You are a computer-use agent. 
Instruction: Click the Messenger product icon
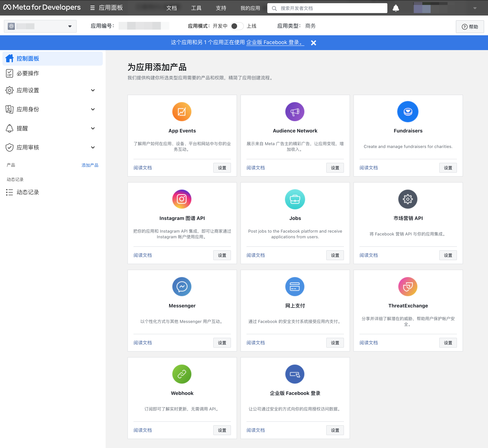[182, 287]
